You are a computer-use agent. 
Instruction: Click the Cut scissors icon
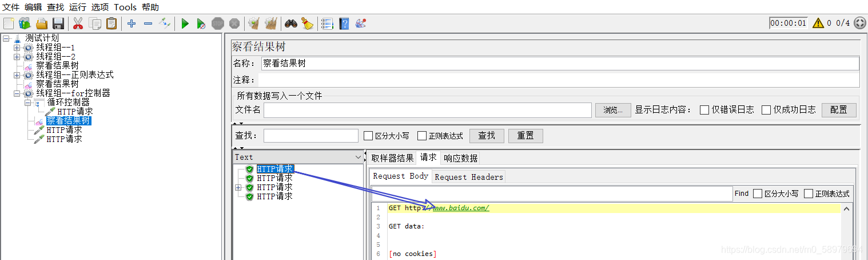pyautogui.click(x=78, y=23)
